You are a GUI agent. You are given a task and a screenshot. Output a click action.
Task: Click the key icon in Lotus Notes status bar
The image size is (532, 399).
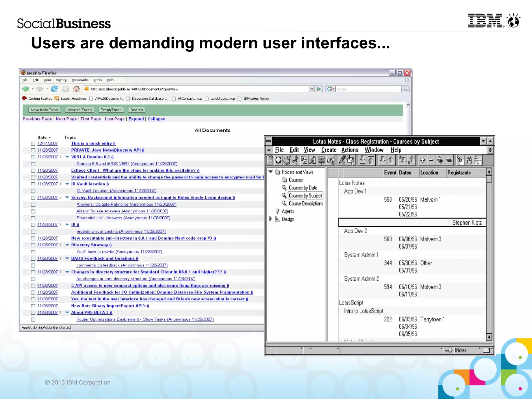click(449, 350)
